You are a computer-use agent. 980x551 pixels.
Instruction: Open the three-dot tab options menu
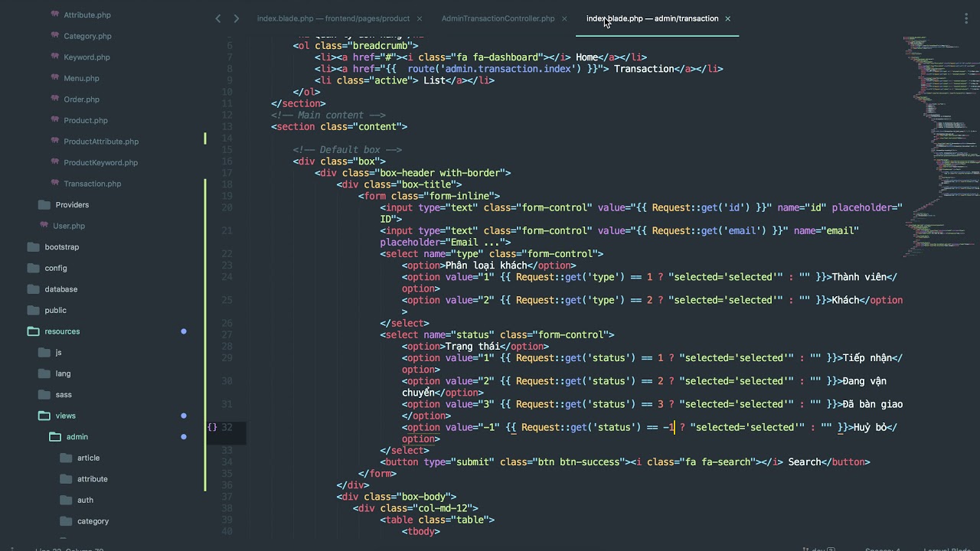pyautogui.click(x=965, y=18)
